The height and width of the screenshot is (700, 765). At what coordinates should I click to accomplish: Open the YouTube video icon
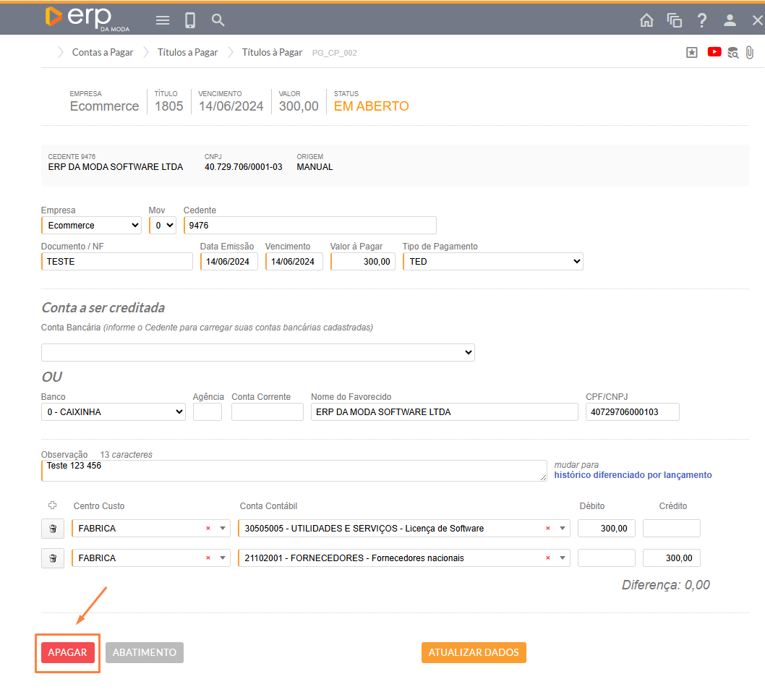tap(714, 52)
